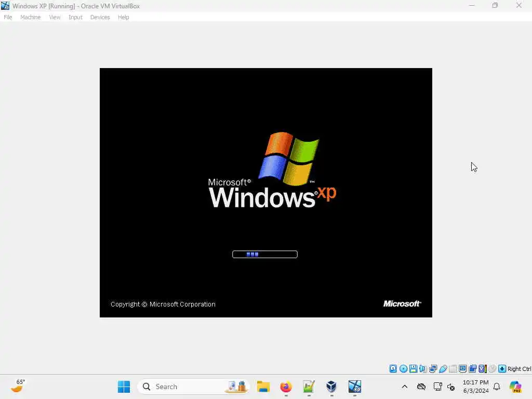This screenshot has height=399, width=532.
Task: Open the clock showing 10:17 PM
Action: 476,387
